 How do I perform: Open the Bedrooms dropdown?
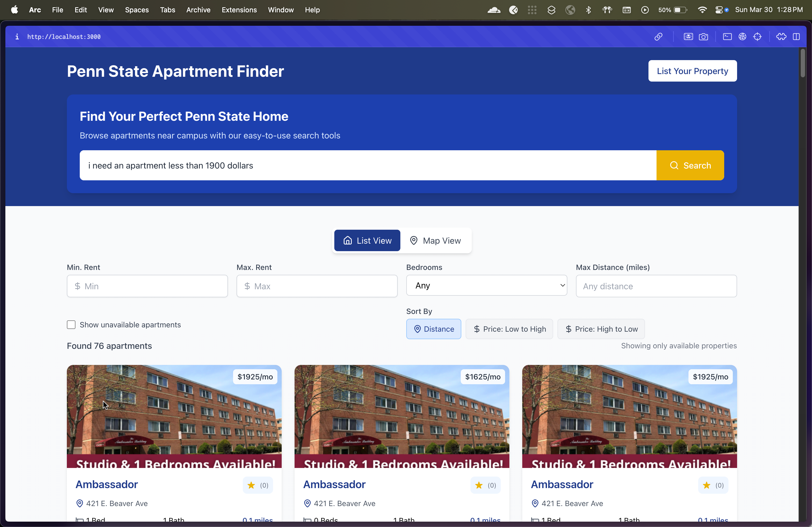(x=487, y=286)
